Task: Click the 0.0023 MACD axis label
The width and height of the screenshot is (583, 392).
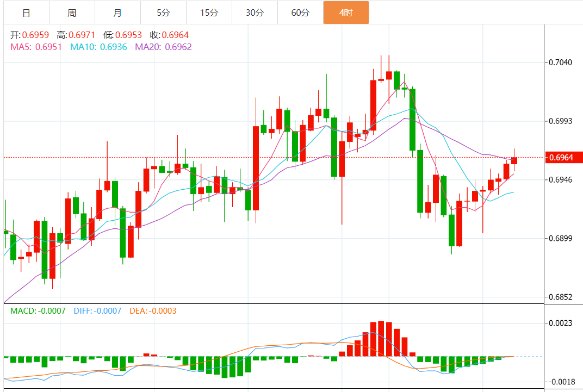Action: (x=561, y=323)
